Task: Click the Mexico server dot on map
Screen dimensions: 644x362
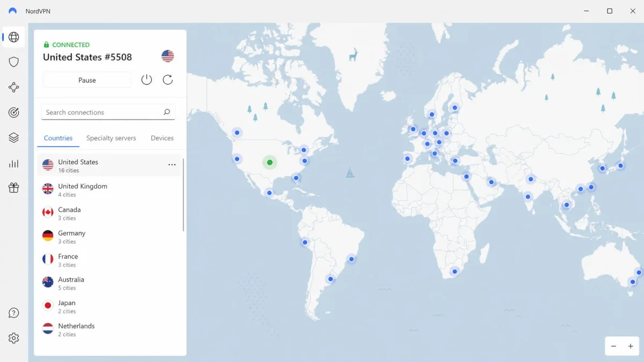Action: coord(270,192)
